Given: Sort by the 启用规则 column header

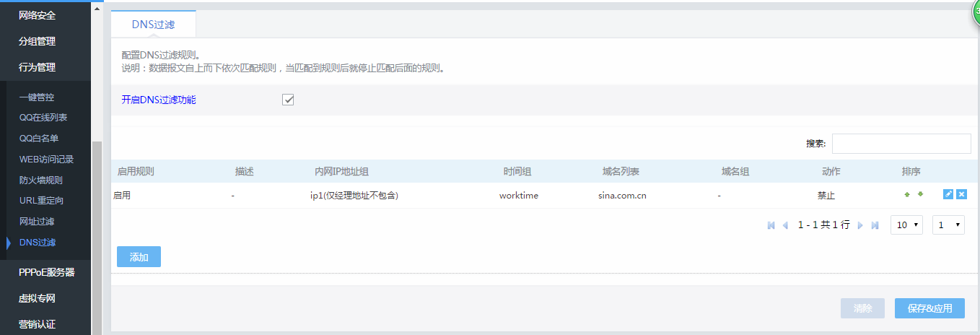Looking at the screenshot, I should pyautogui.click(x=136, y=172).
